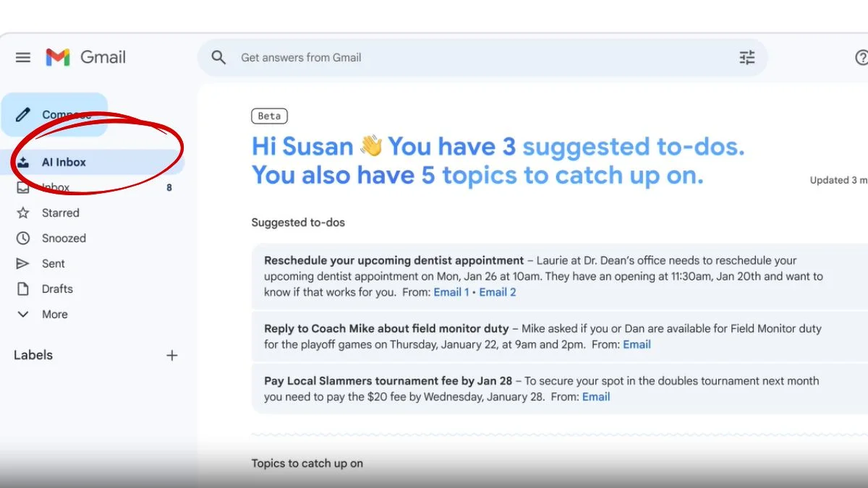
Task: Create a new label with the plus button
Action: pyautogui.click(x=172, y=355)
